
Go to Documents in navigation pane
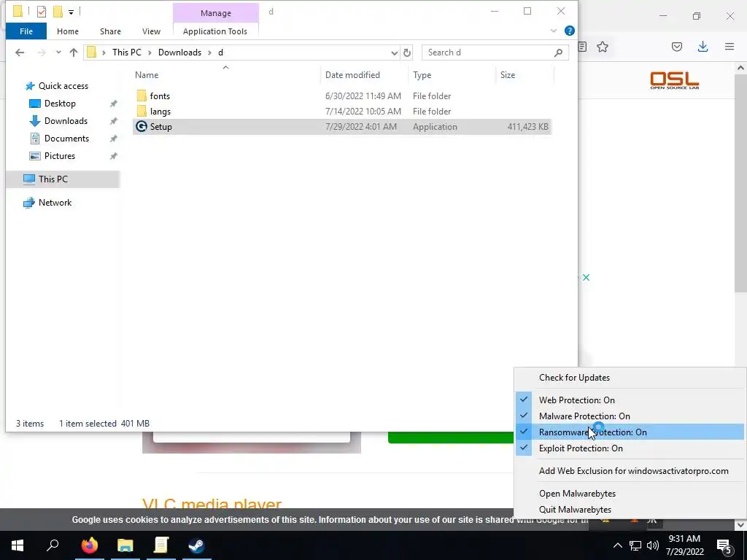(66, 139)
